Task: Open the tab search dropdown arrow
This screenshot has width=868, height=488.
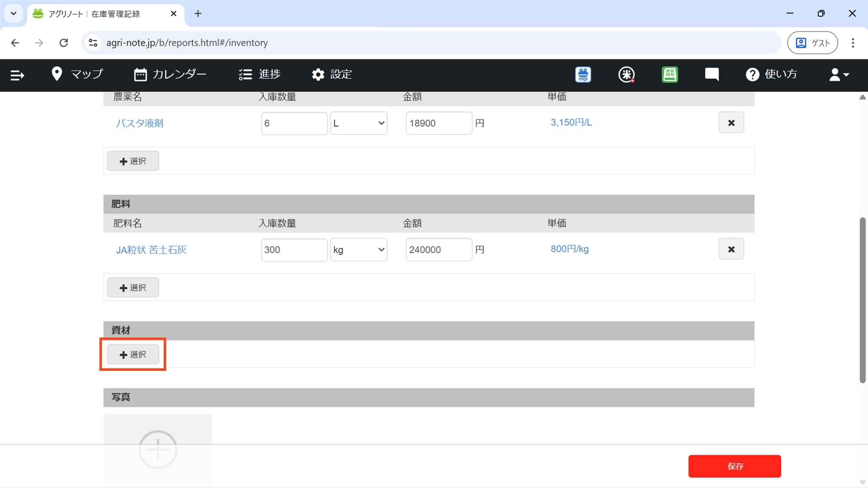Action: (13, 13)
